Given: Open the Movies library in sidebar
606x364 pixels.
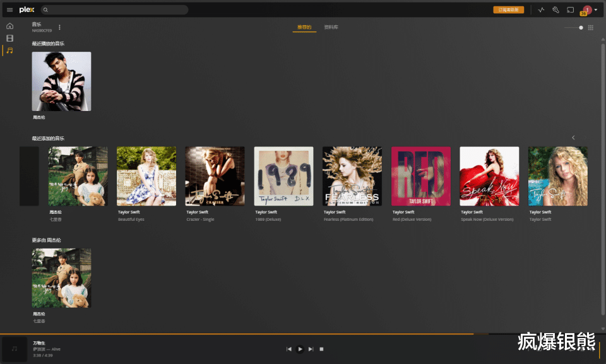Looking at the screenshot, I should tap(9, 38).
